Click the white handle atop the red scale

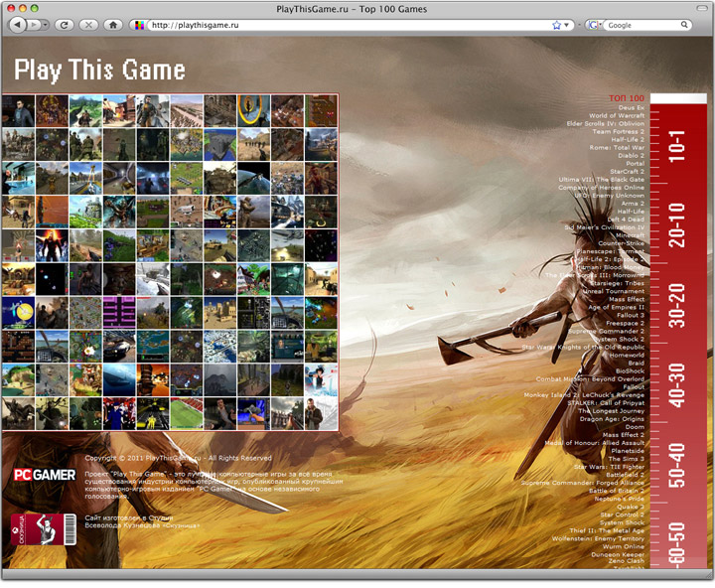coord(678,98)
